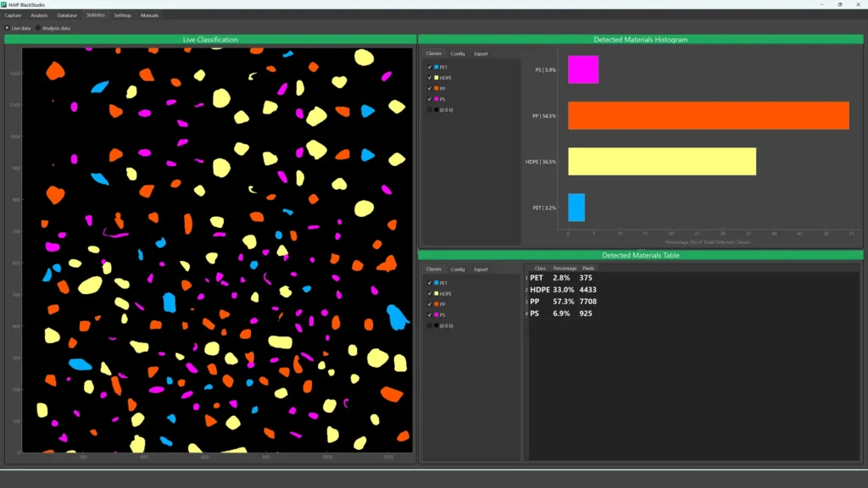Check the (0 0 0) class in Materials Table panel
Viewport: 868px width, 488px height.
pos(430,326)
